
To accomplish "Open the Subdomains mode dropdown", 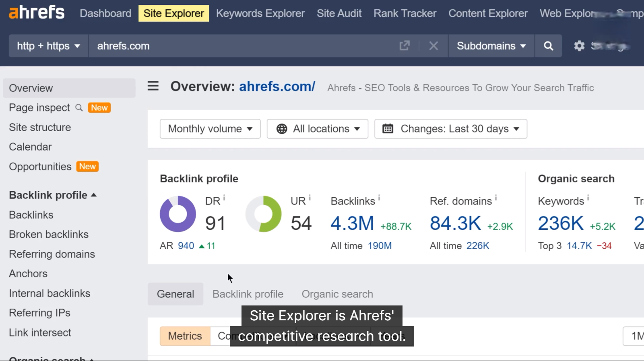I will point(491,46).
